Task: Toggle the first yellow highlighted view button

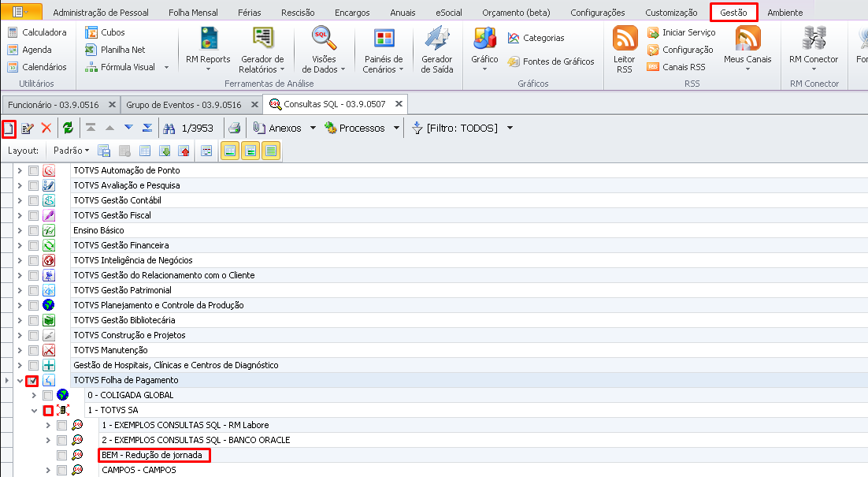Action: click(x=230, y=151)
